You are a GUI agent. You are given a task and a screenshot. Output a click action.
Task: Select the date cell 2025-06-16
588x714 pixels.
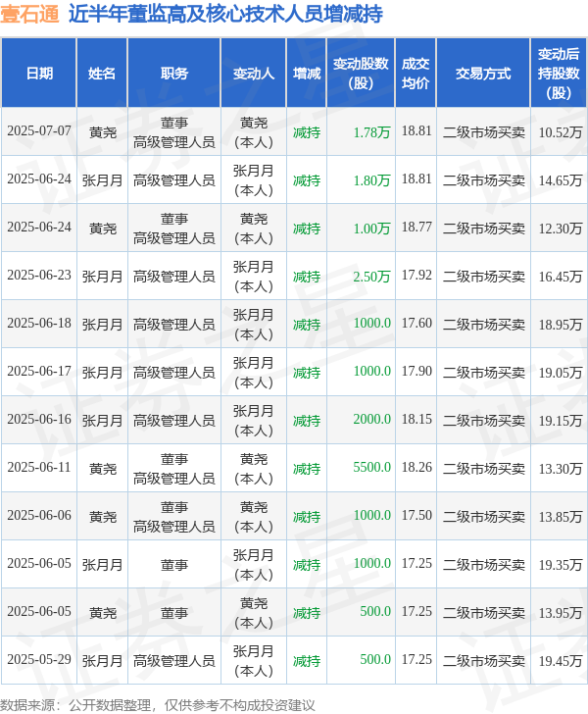(39, 420)
